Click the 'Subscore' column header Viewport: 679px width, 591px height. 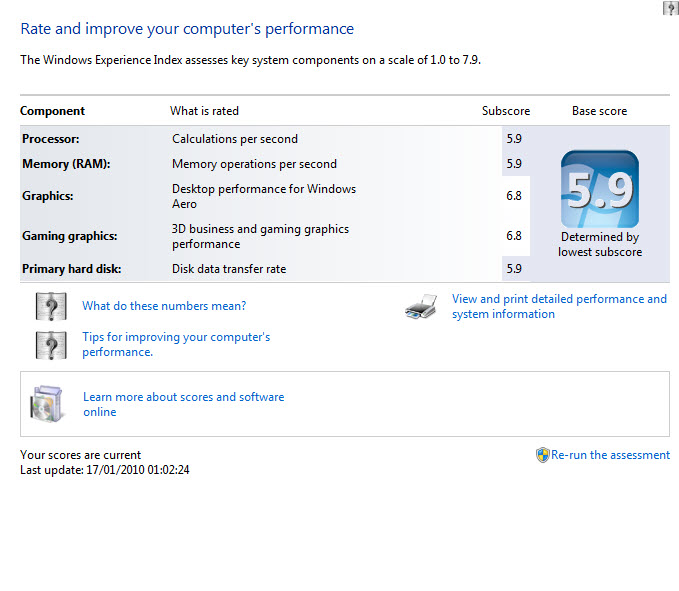pos(506,111)
